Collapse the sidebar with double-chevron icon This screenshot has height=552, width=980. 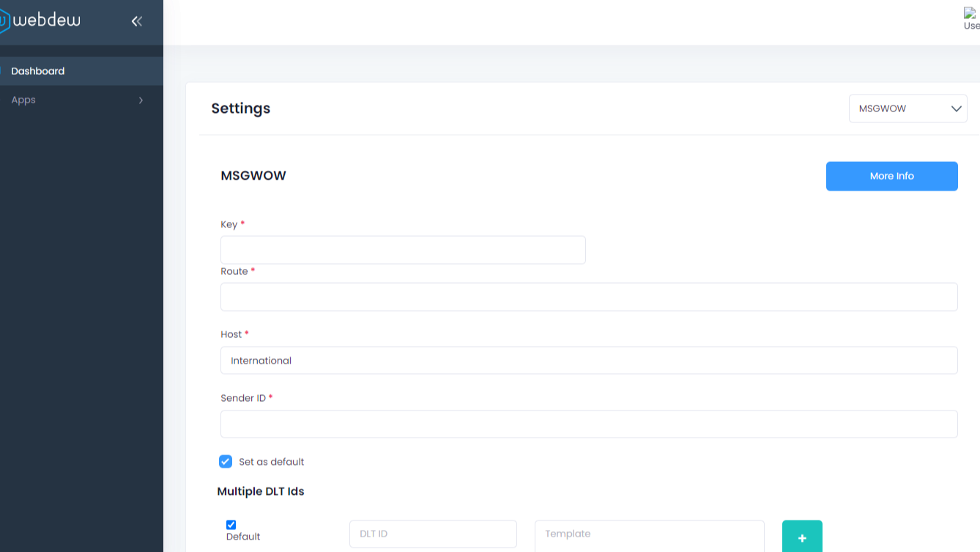(136, 21)
